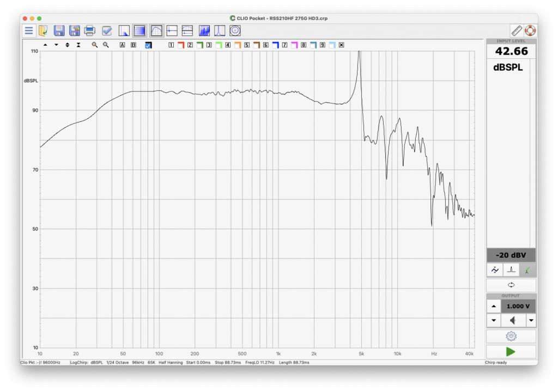This screenshot has height=392, width=558.
Task: Open the waterfall spectrum analysis icon
Action: coord(204,31)
